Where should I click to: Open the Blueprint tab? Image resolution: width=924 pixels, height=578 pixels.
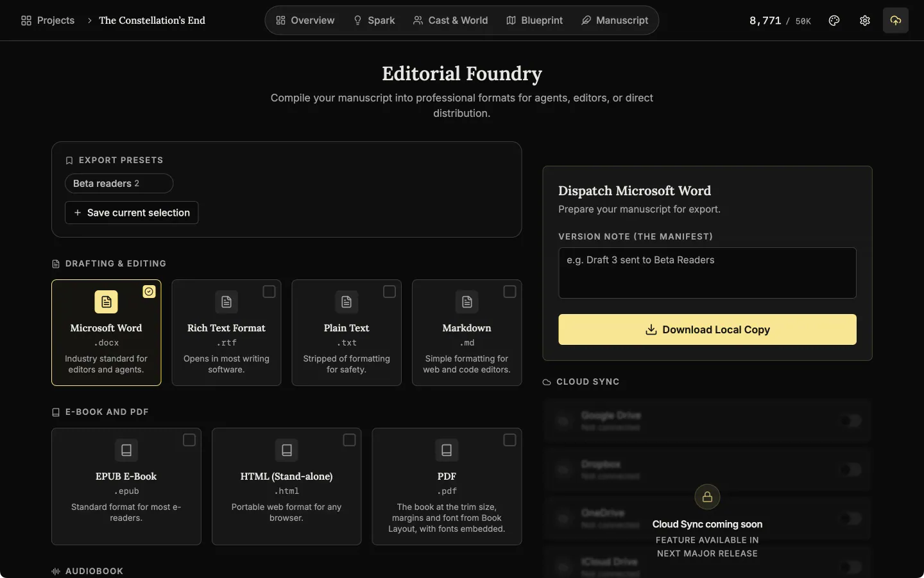(535, 21)
